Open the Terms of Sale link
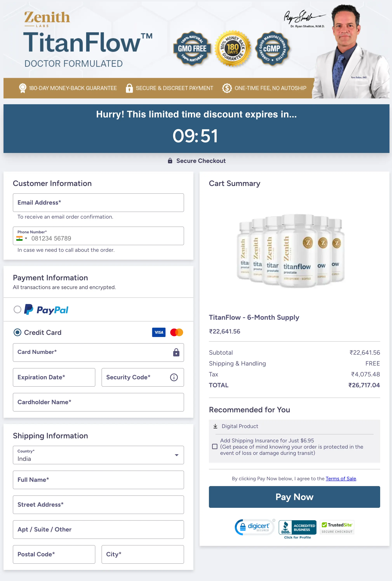 click(x=341, y=479)
